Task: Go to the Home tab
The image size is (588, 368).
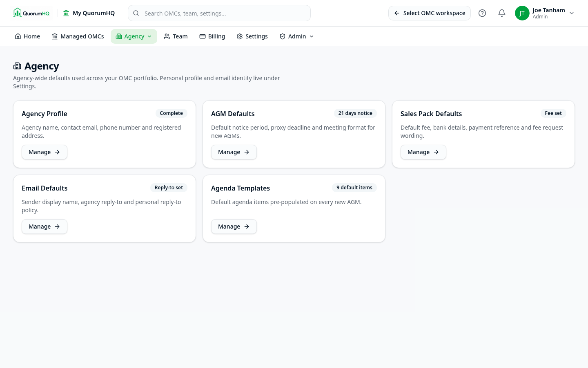Action: (27, 36)
